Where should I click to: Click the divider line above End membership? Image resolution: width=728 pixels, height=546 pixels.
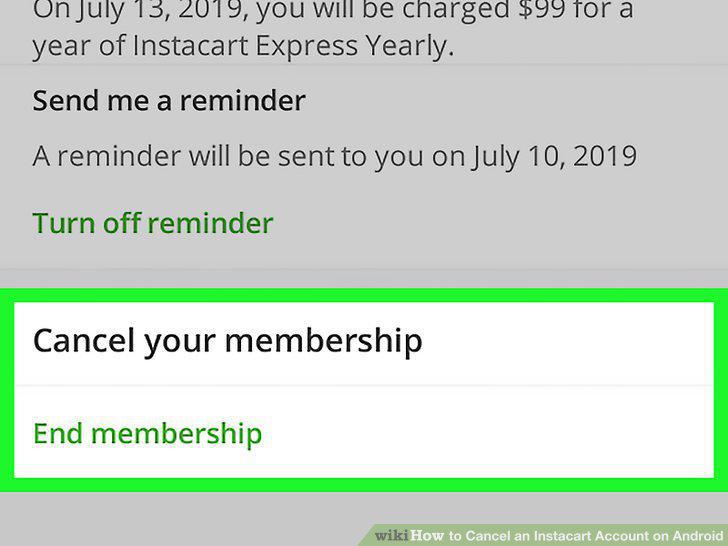click(364, 385)
